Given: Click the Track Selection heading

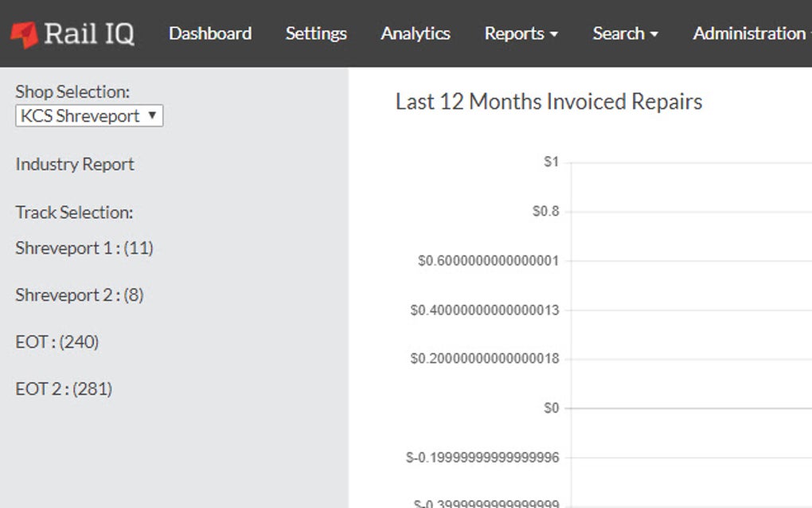Looking at the screenshot, I should click(x=73, y=213).
